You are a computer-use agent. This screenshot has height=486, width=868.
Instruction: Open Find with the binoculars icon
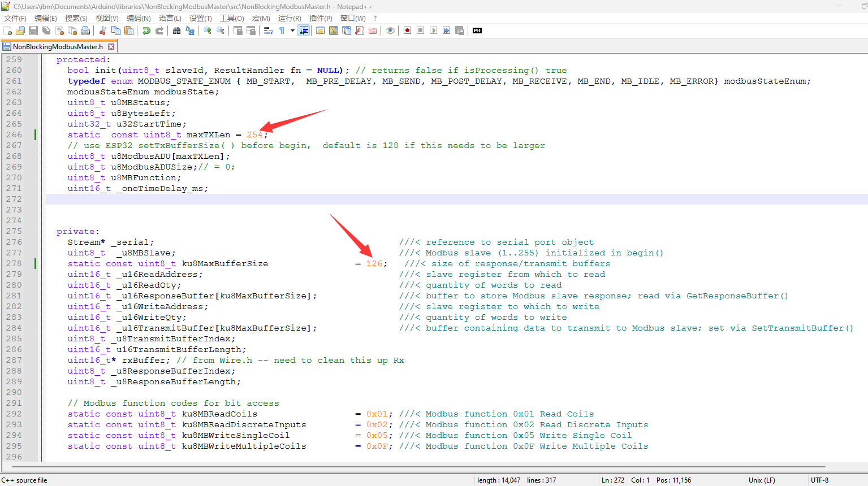coord(177,31)
